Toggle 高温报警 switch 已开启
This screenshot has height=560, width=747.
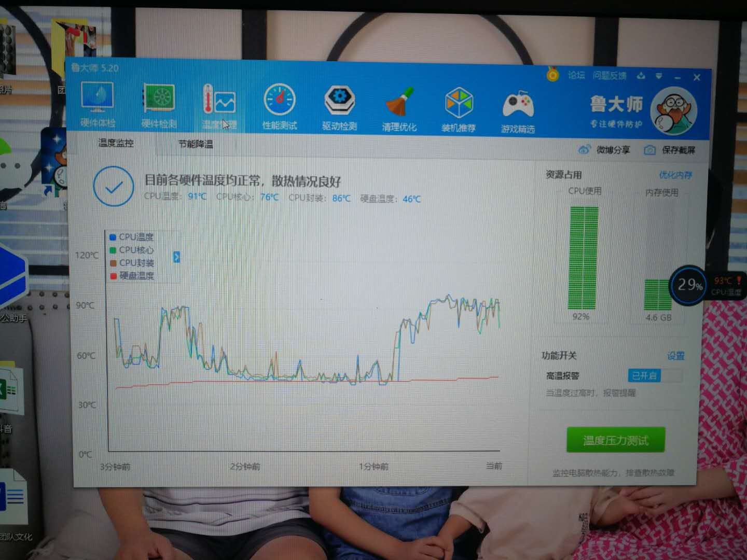(x=655, y=375)
